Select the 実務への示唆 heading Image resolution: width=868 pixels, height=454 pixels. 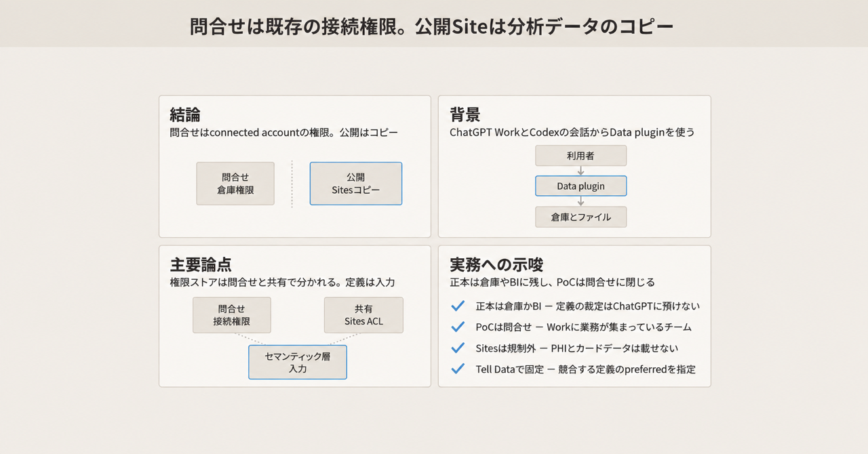(496, 264)
